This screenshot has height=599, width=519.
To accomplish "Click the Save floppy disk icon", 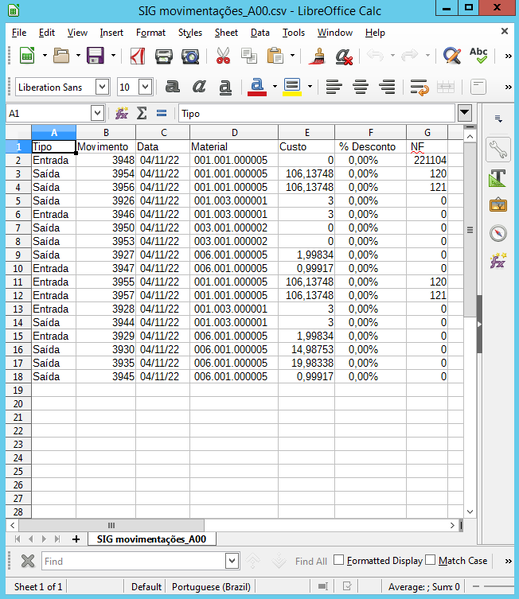I will [95, 56].
